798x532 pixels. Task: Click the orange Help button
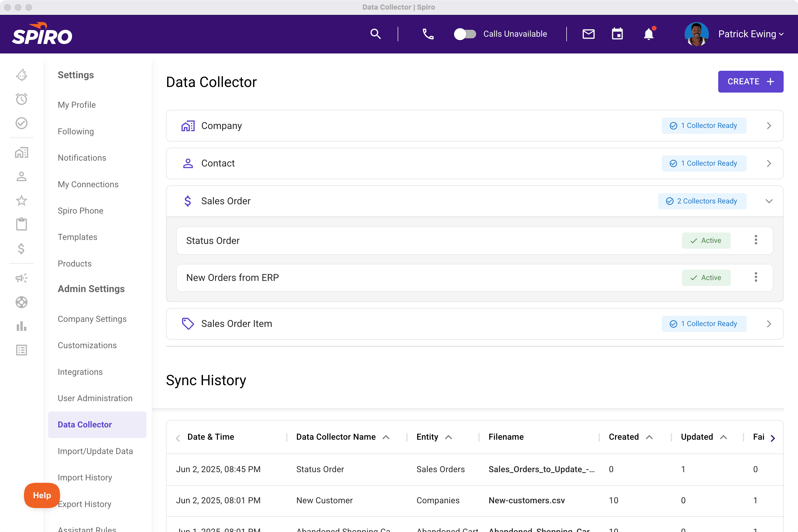coord(42,495)
